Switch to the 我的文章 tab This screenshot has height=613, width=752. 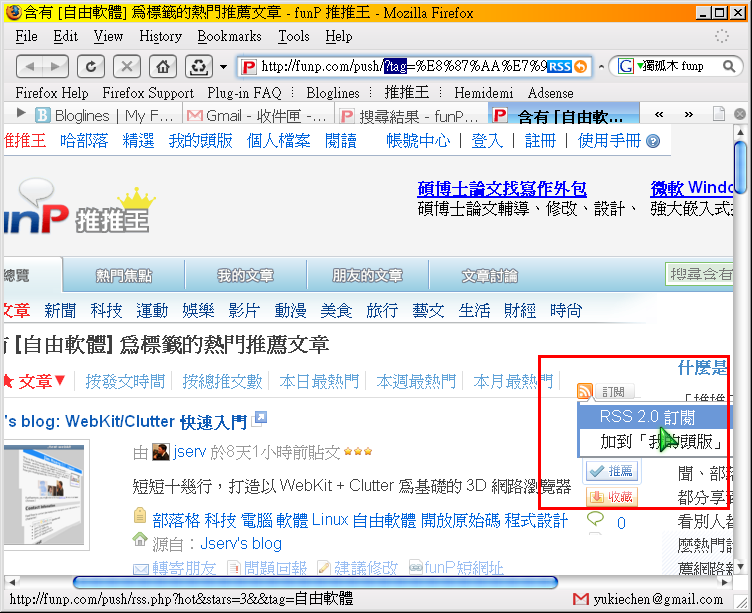[246, 275]
